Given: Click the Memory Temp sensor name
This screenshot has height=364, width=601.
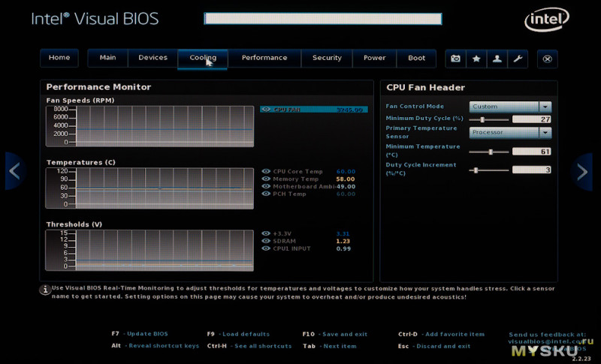Looking at the screenshot, I should [295, 179].
